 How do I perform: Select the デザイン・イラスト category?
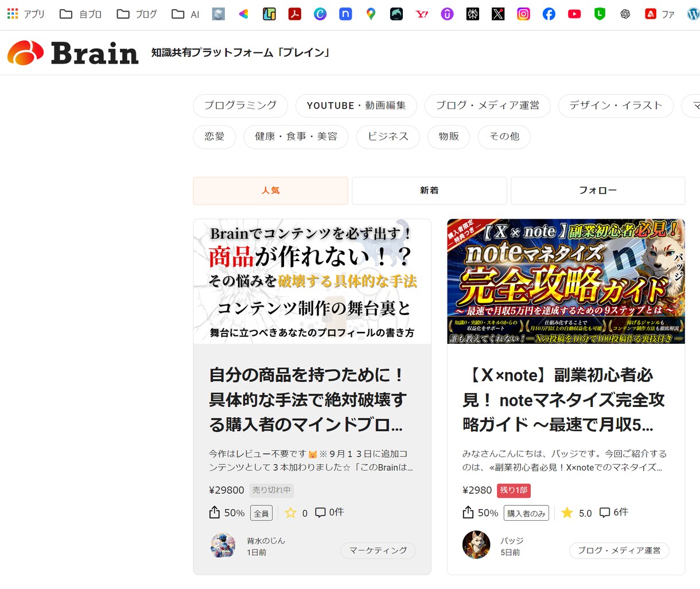[x=616, y=106]
